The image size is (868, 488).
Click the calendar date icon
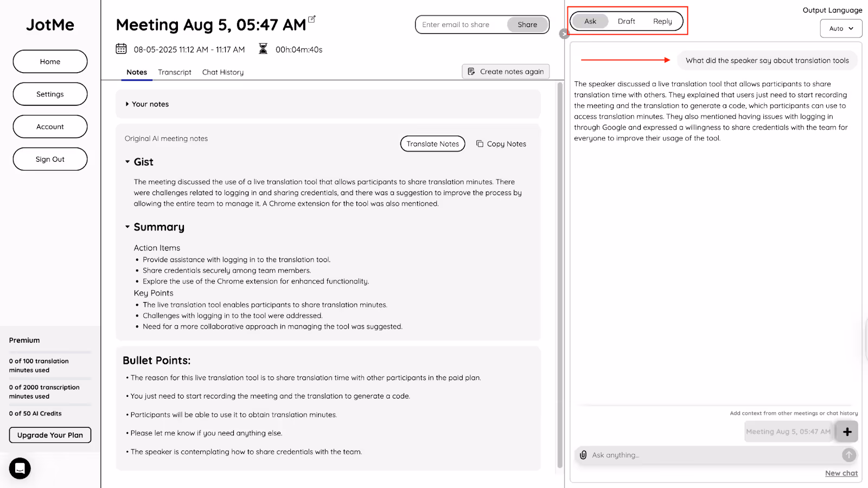(122, 49)
